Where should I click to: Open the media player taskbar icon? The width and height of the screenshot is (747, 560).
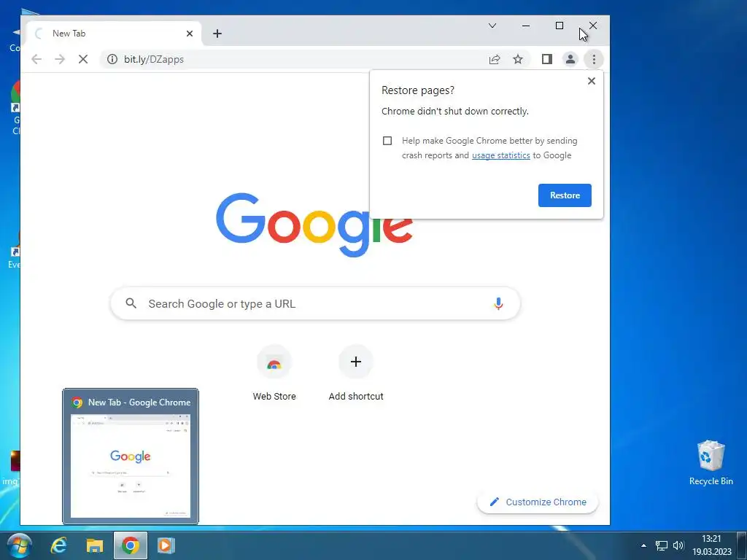pos(166,545)
